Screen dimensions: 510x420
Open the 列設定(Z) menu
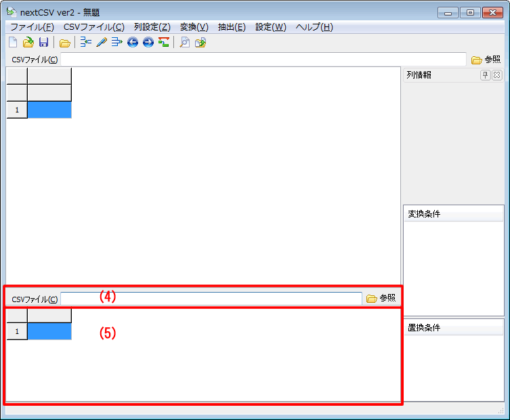[x=152, y=27]
